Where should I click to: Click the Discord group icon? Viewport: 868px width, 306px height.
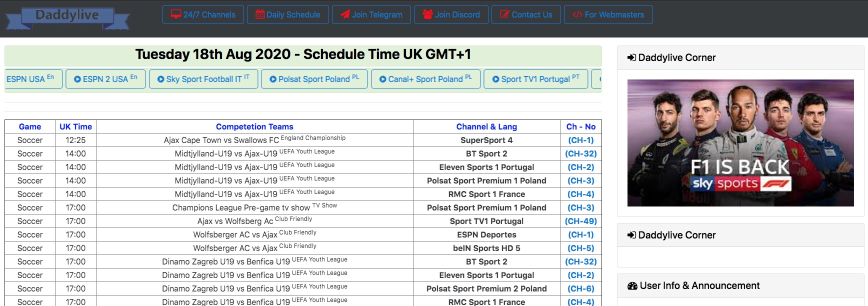point(427,14)
